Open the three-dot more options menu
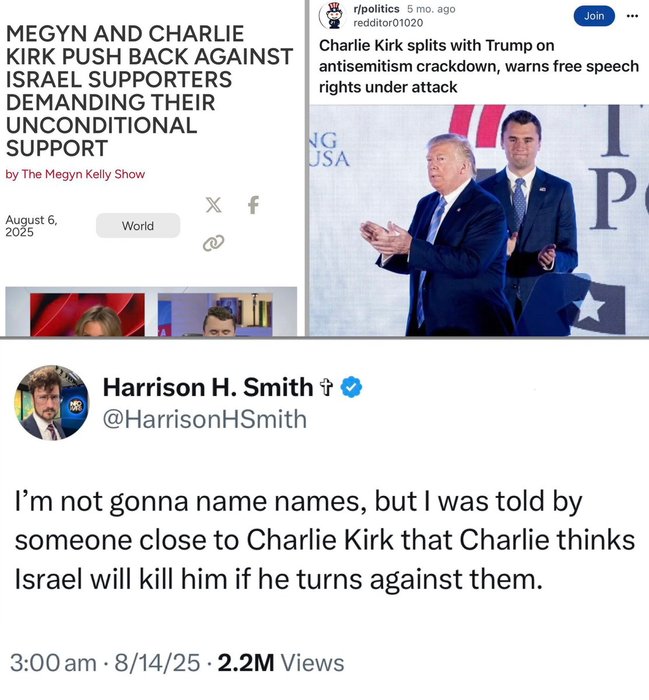 click(x=632, y=16)
